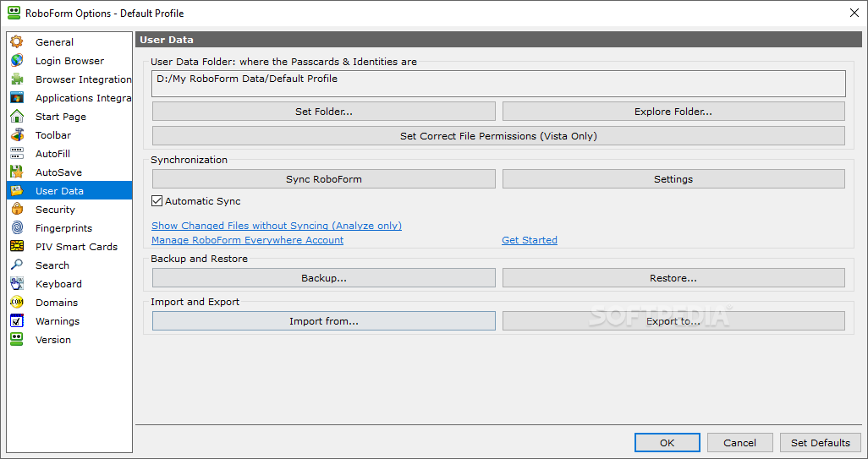
Task: Click the AutoSave disk icon
Action: 17,172
